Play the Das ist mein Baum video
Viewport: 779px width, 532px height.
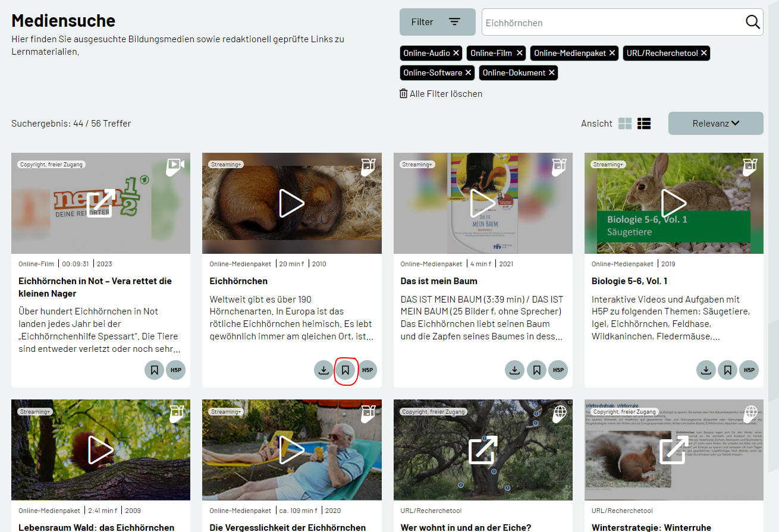coord(483,203)
